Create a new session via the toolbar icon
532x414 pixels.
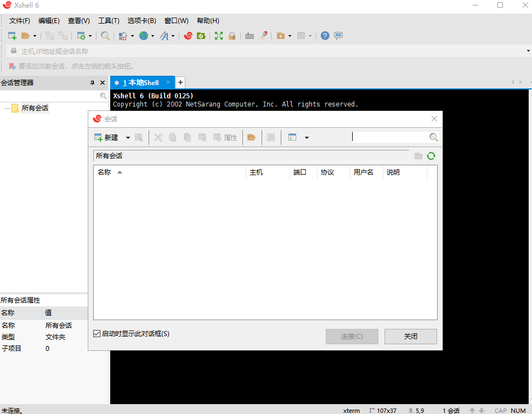click(x=11, y=35)
